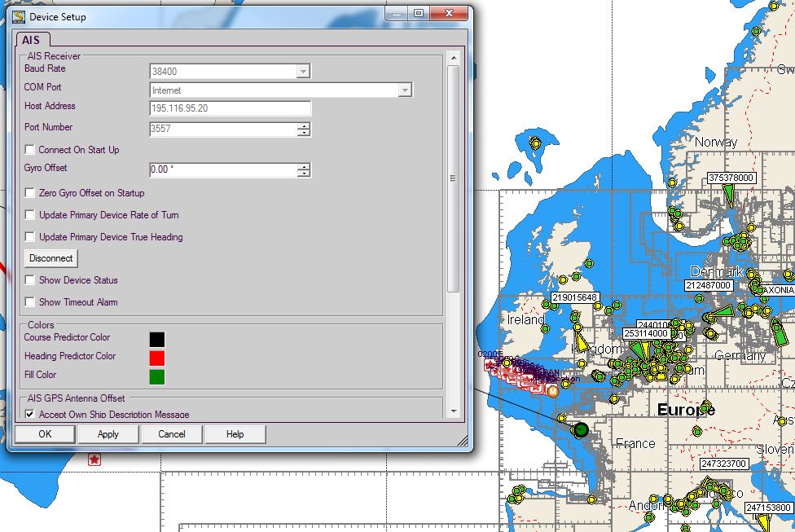The width and height of the screenshot is (795, 532).
Task: Click the AIS label 247323700
Action: [723, 464]
